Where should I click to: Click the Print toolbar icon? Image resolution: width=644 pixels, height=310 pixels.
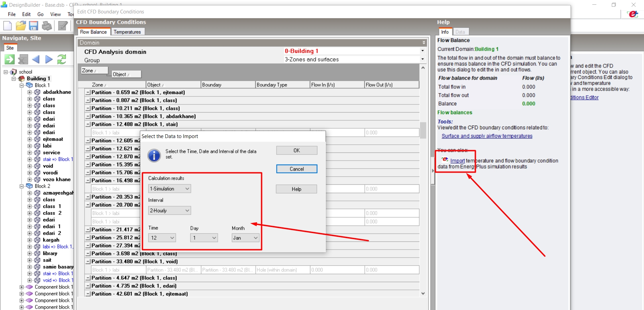(x=47, y=26)
